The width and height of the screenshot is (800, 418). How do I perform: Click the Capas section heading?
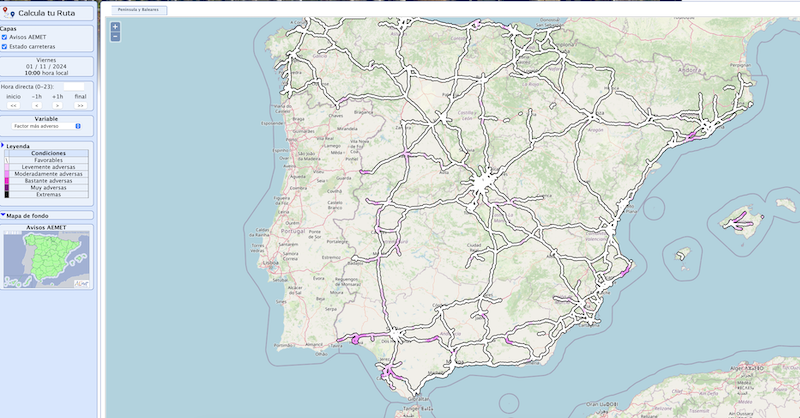[x=8, y=29]
